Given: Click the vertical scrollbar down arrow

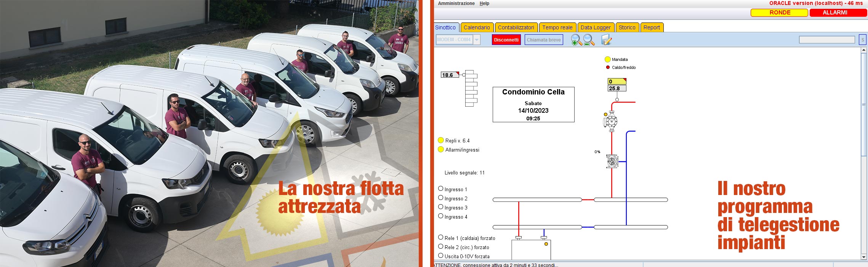Looking at the screenshot, I should 864,257.
